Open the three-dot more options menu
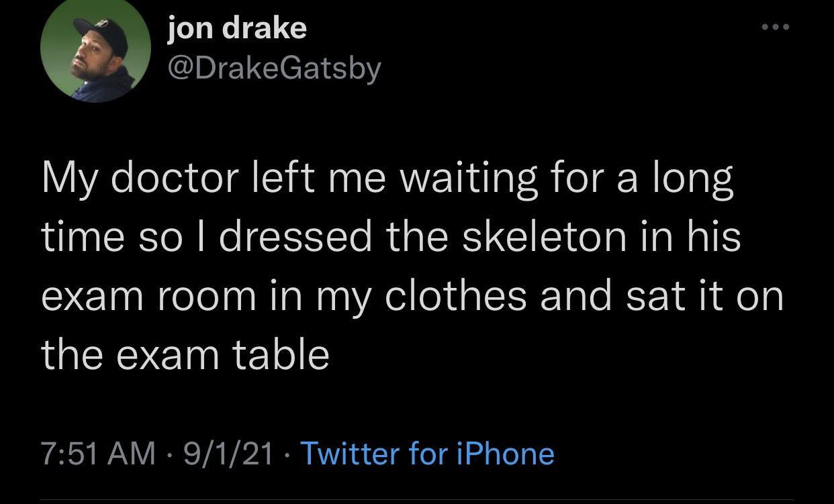The width and height of the screenshot is (834, 504). pyautogui.click(x=775, y=28)
